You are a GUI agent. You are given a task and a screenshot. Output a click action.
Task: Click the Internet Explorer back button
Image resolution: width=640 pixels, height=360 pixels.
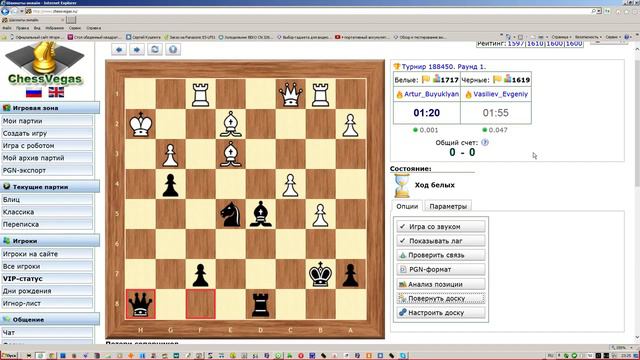pyautogui.click(x=5, y=11)
